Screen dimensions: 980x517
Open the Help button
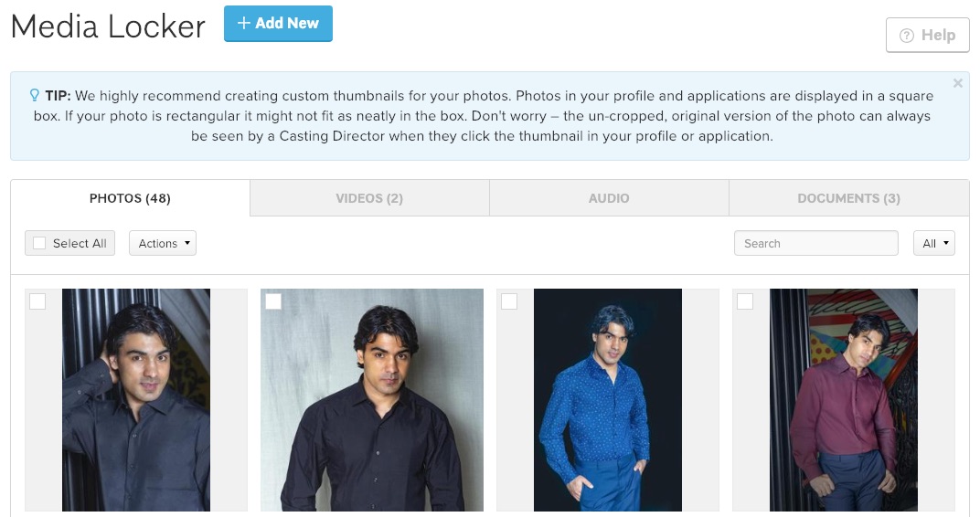[x=927, y=36]
